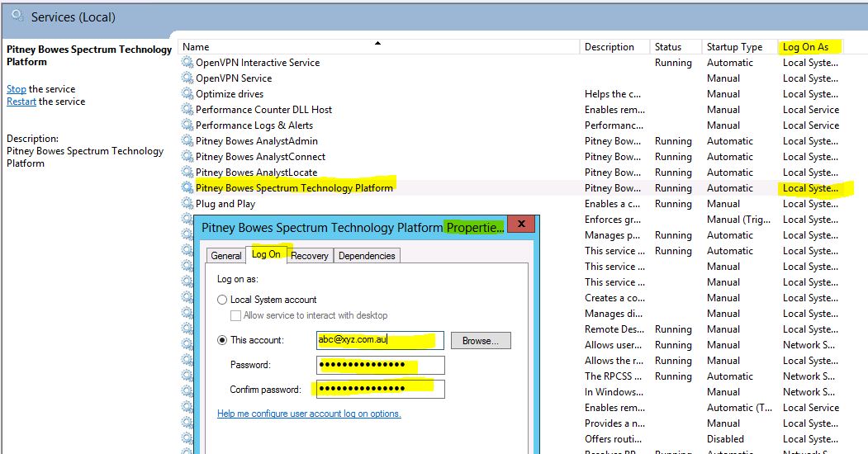The image size is (868, 454).
Task: Toggle Allow service to interact with desktop
Action: 235,316
